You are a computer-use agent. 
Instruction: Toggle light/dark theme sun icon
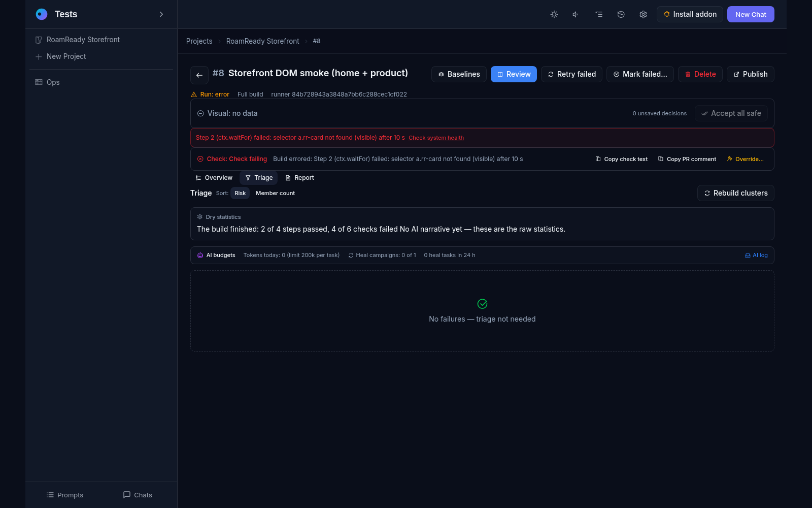(554, 14)
